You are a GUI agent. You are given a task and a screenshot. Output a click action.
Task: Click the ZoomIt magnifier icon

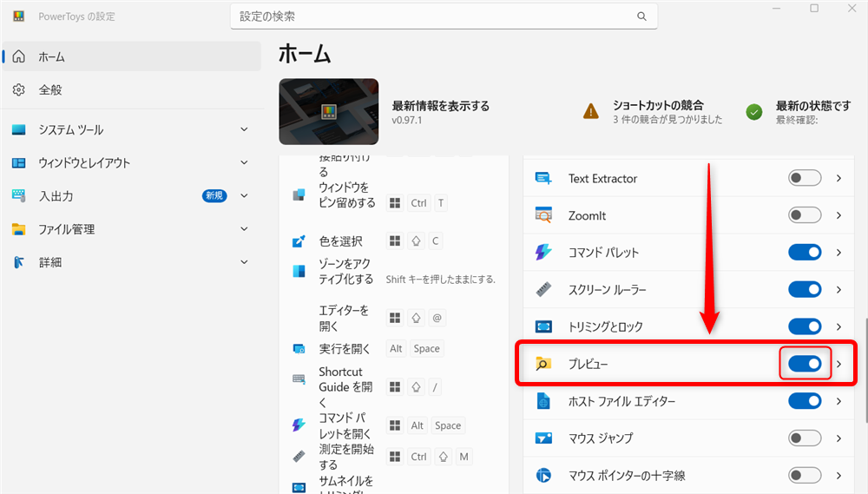(x=543, y=215)
